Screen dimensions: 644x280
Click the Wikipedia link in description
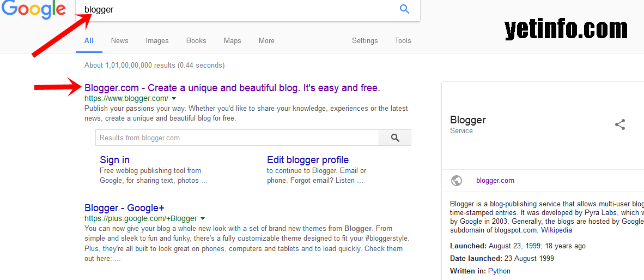[556, 230]
